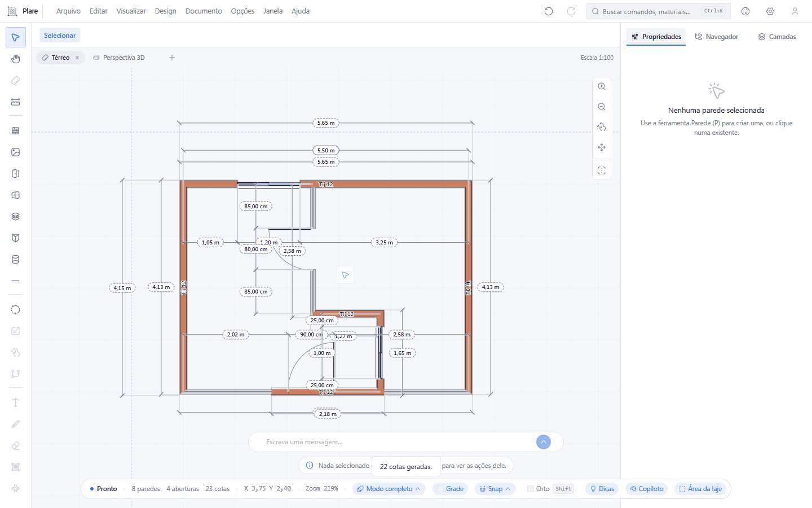Screen dimensions: 812x508
Task: Click the Copiloto button
Action: coord(647,489)
